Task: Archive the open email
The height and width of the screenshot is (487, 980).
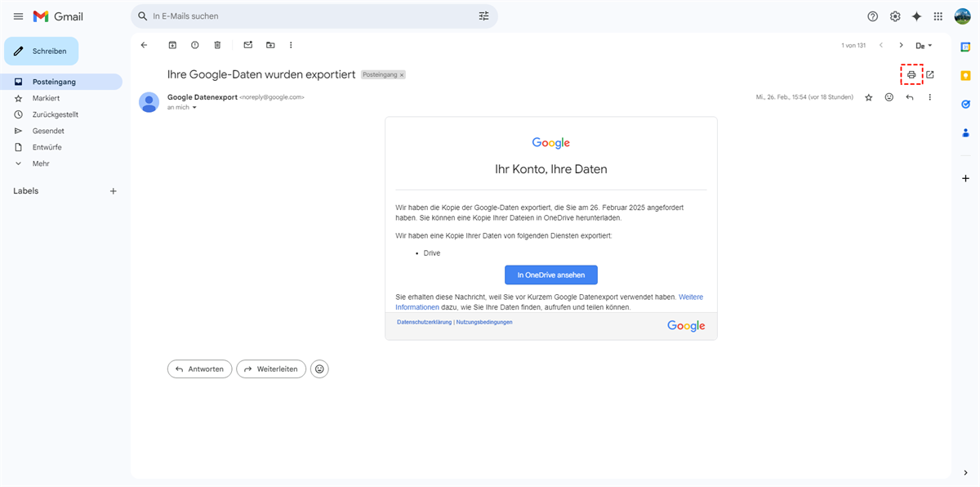Action: pyautogui.click(x=172, y=45)
